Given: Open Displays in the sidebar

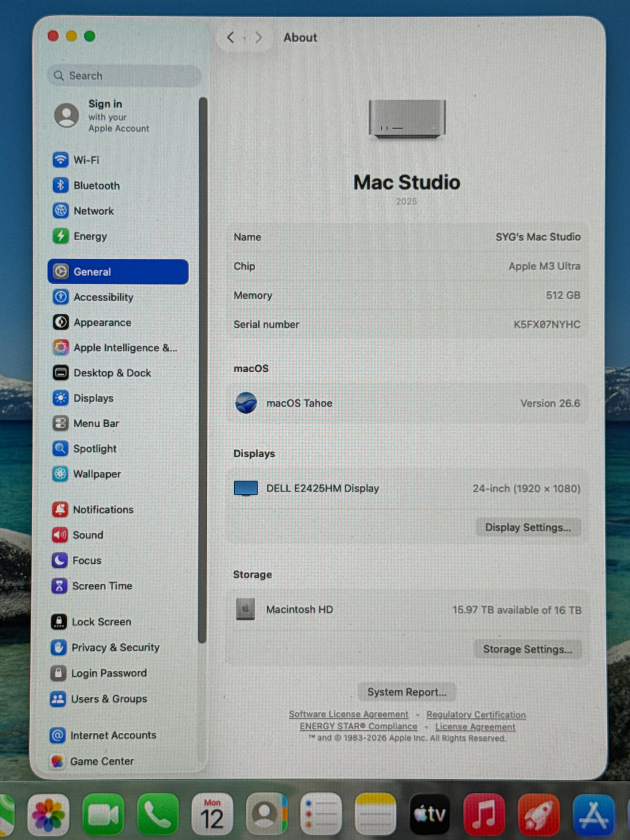Looking at the screenshot, I should point(83,398).
